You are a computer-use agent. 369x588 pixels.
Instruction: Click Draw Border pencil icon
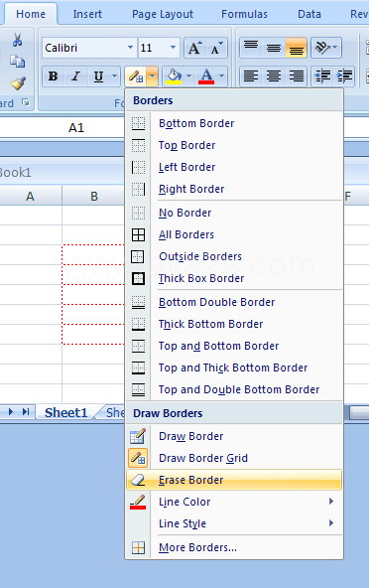(138, 436)
